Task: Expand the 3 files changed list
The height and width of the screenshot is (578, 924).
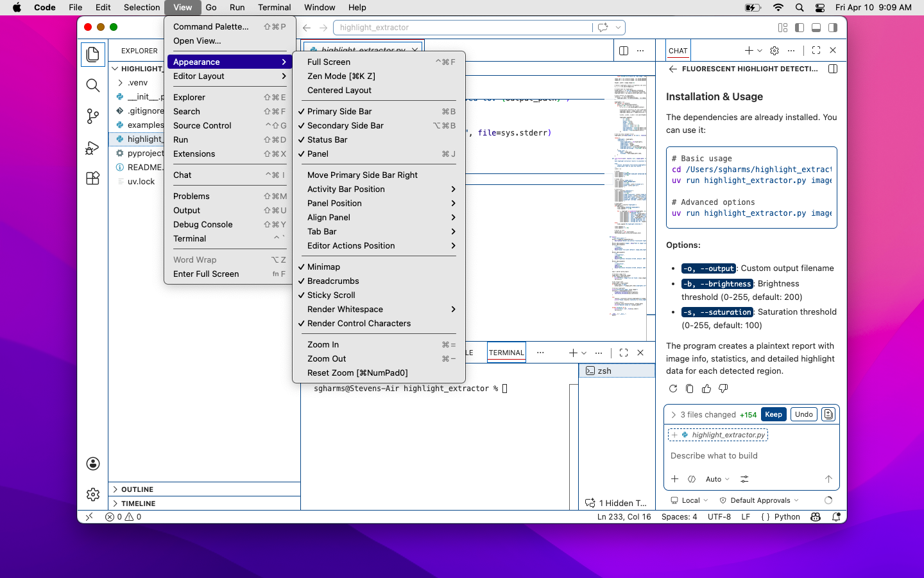Action: tap(673, 414)
